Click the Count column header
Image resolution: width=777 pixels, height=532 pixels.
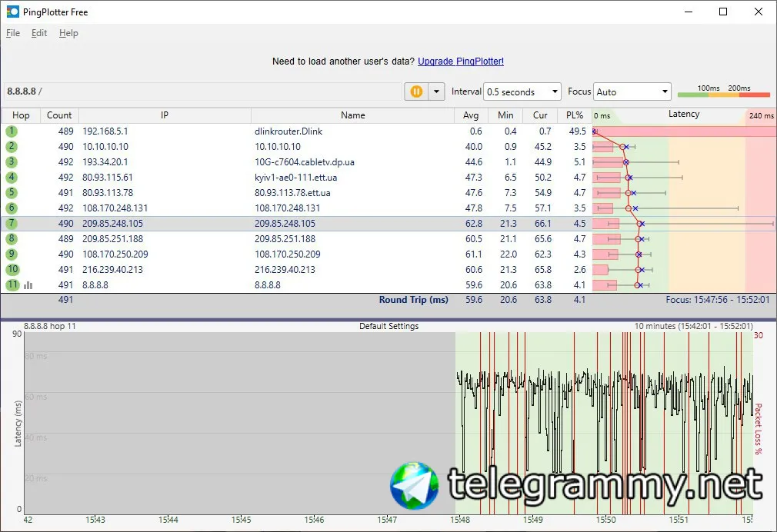point(59,115)
